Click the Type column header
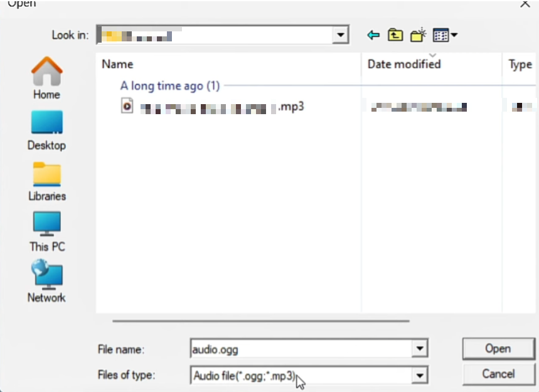The width and height of the screenshot is (539, 392). [520, 65]
